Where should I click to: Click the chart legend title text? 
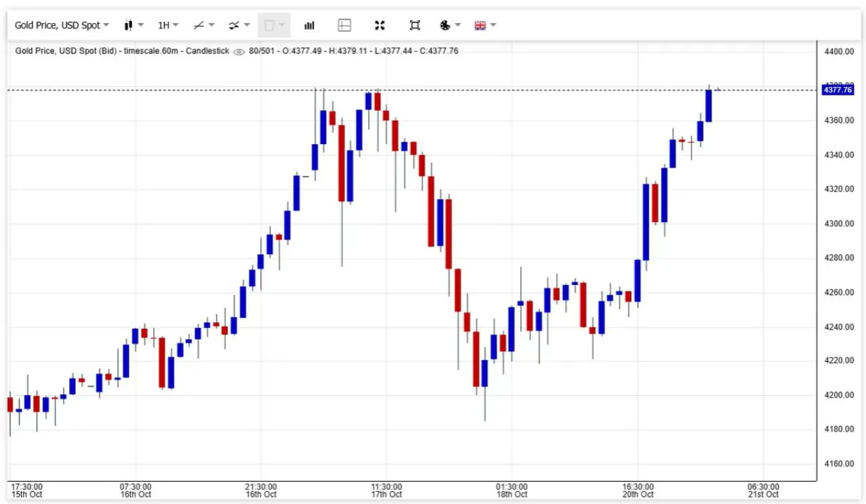(122, 51)
